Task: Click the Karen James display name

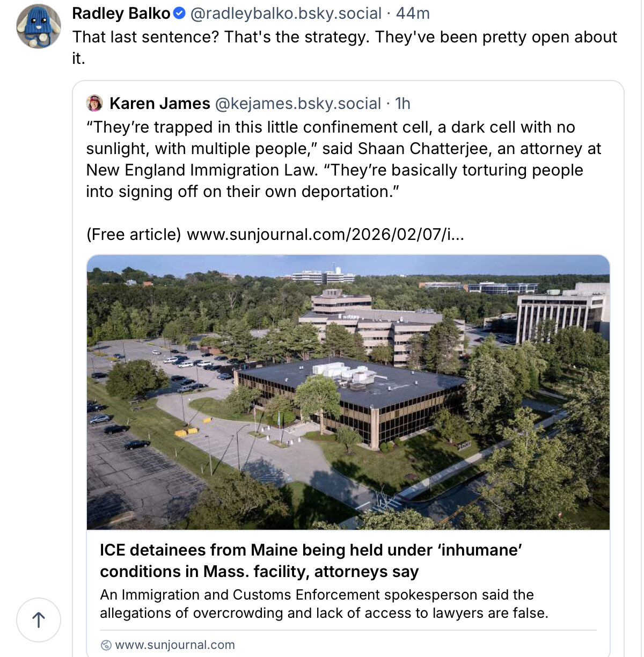Action: [159, 103]
